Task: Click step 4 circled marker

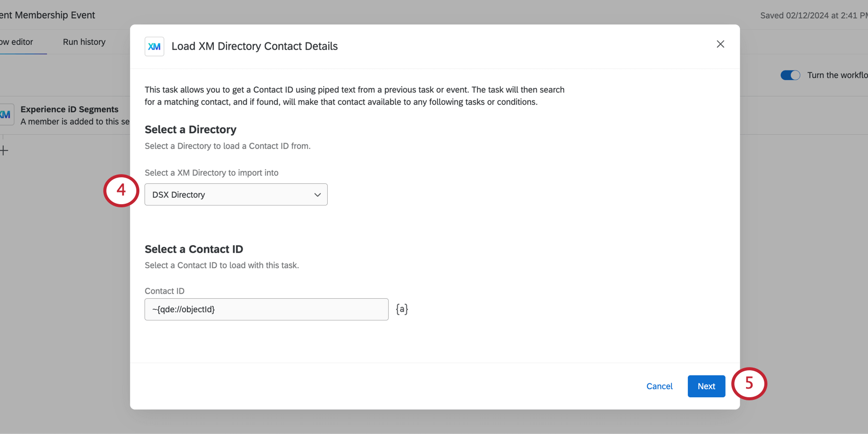Action: pos(121,190)
